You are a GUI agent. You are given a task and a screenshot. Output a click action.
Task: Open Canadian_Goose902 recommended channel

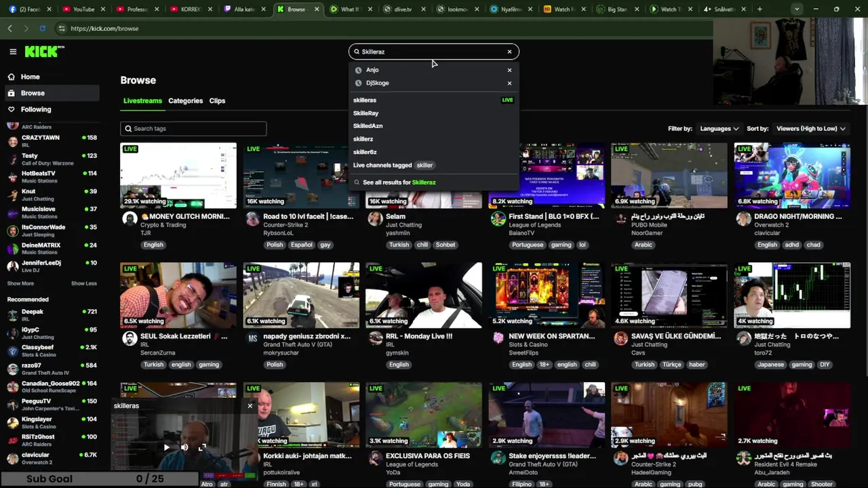click(52, 387)
